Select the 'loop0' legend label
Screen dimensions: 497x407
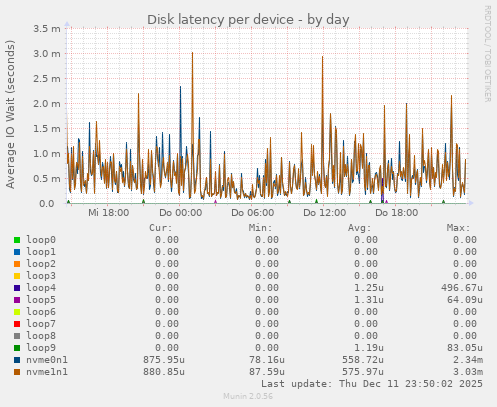click(41, 240)
